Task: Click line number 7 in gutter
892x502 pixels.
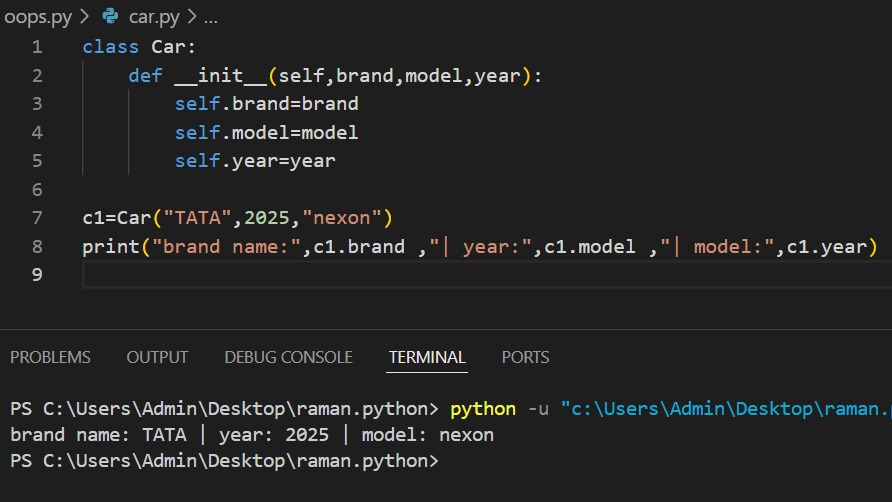Action: [37, 218]
